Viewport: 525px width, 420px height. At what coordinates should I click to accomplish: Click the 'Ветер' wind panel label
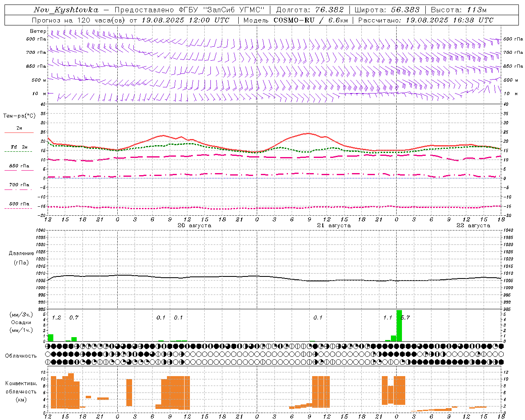pyautogui.click(x=38, y=31)
